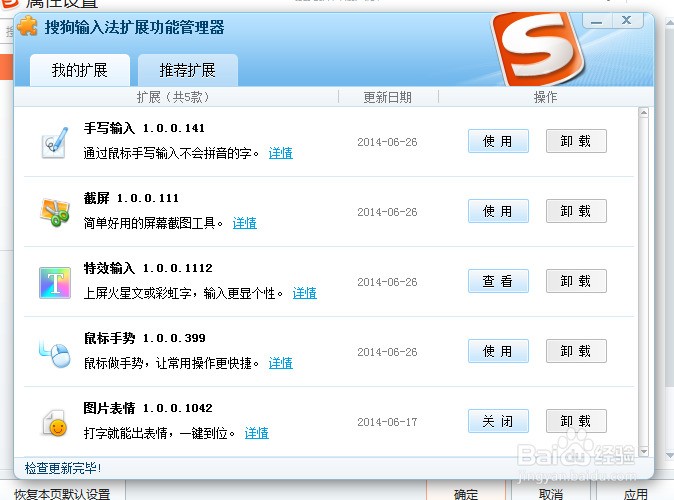The image size is (674, 500).
Task: Click the 2014-06-17 update date
Action: click(387, 422)
